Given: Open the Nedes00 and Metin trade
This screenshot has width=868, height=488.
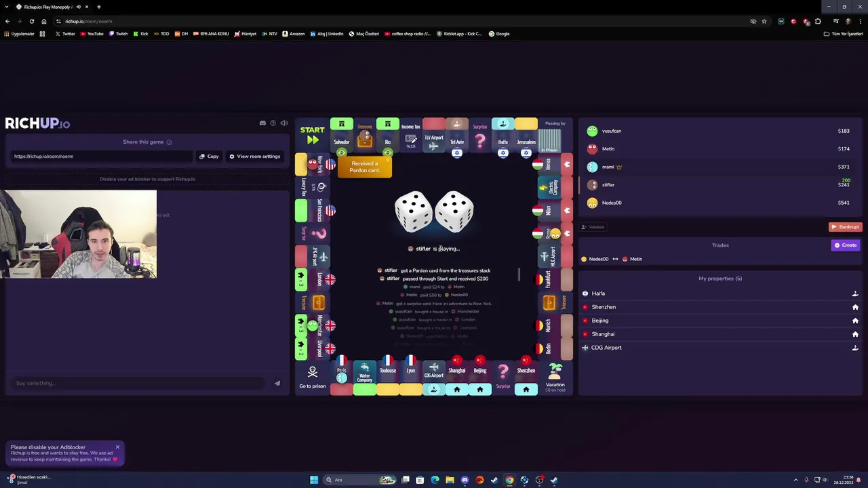Looking at the screenshot, I should pyautogui.click(x=612, y=259).
